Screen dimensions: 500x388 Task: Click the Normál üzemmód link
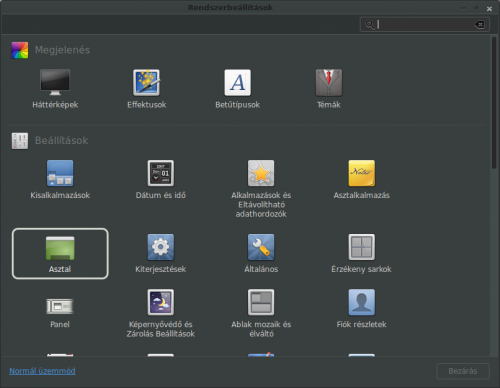(x=42, y=371)
